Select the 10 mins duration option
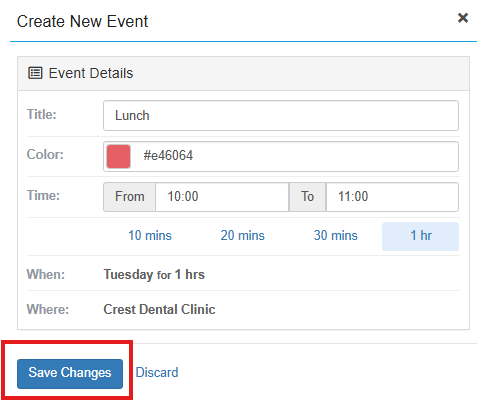 150,236
